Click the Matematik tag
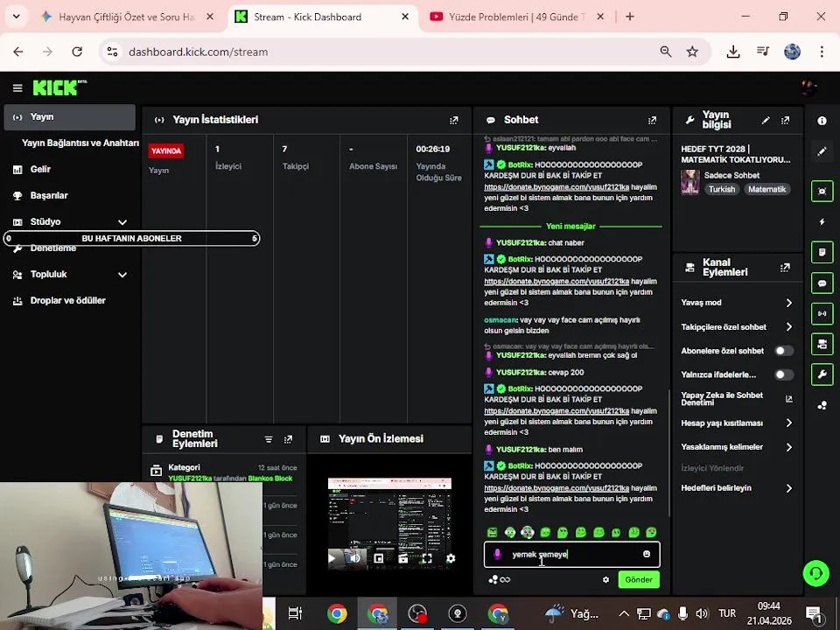The width and height of the screenshot is (840, 630). point(766,189)
